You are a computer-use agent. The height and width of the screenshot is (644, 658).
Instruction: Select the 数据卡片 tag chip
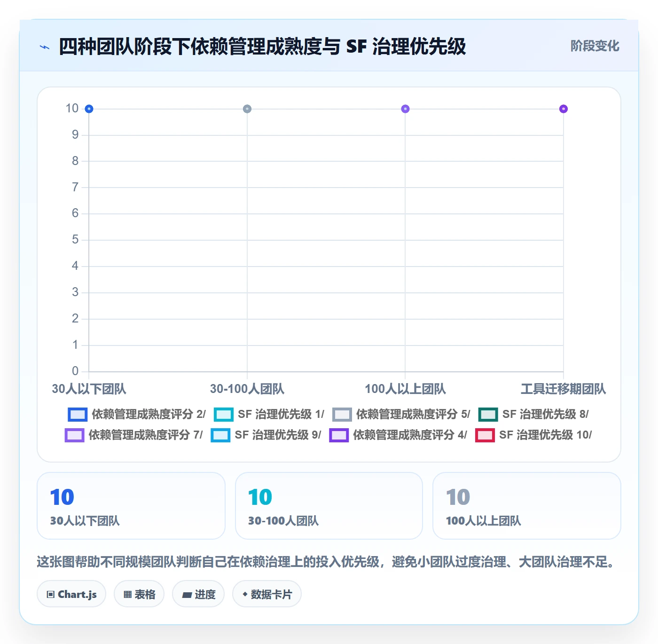point(267,594)
